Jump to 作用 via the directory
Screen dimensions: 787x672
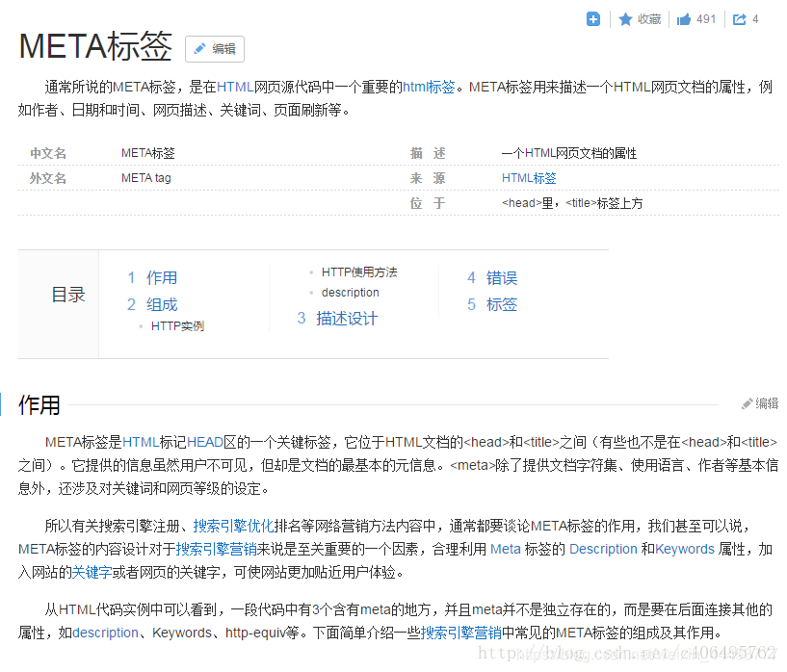162,277
